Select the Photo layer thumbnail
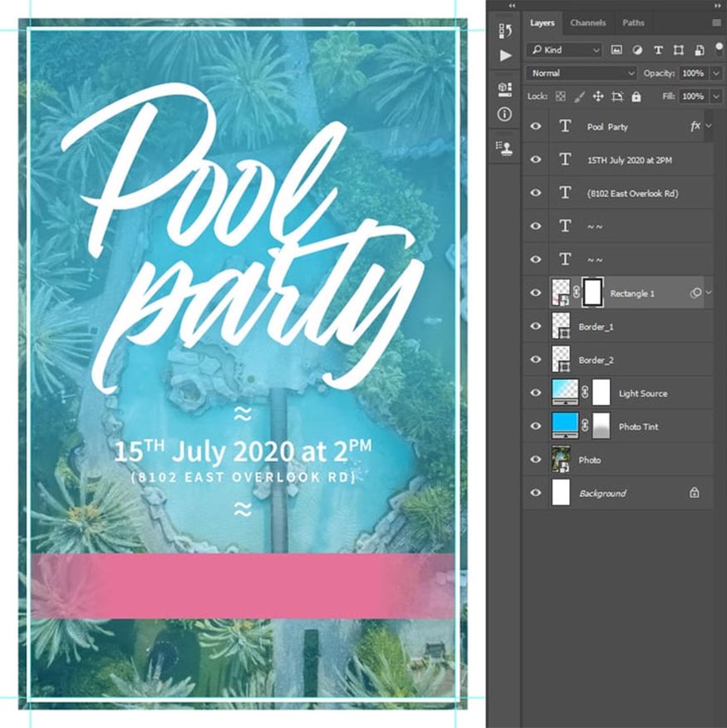 (561, 460)
